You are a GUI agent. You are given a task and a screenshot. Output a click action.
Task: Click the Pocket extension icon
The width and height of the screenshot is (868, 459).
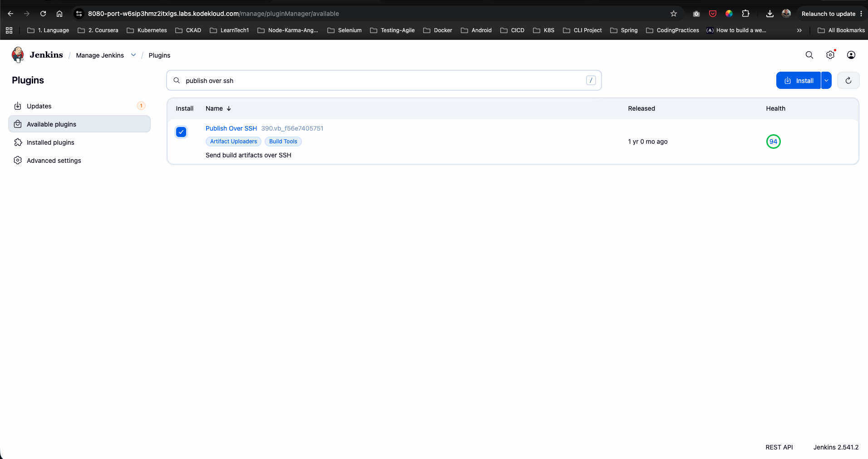point(712,14)
